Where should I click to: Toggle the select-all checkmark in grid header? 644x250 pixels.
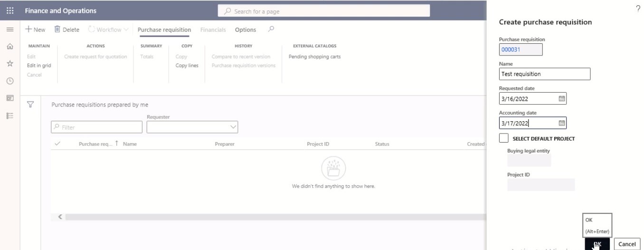[58, 144]
